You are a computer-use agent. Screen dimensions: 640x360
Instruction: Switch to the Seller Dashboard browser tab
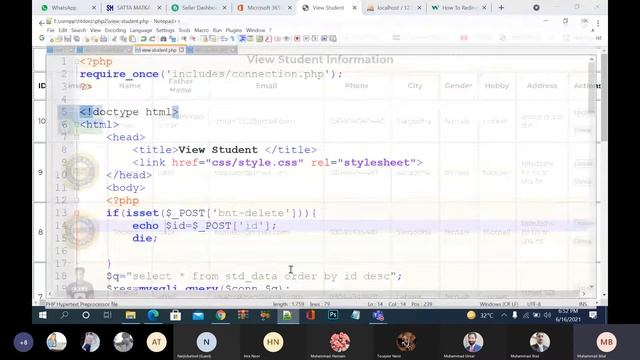(199, 8)
